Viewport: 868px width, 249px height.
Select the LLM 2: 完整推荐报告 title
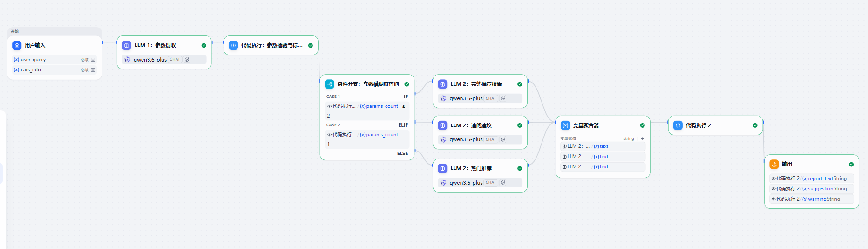476,84
